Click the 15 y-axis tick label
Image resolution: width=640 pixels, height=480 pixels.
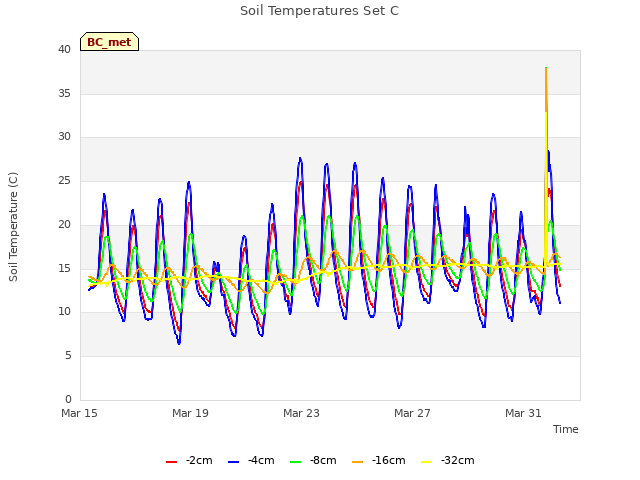[64, 269]
